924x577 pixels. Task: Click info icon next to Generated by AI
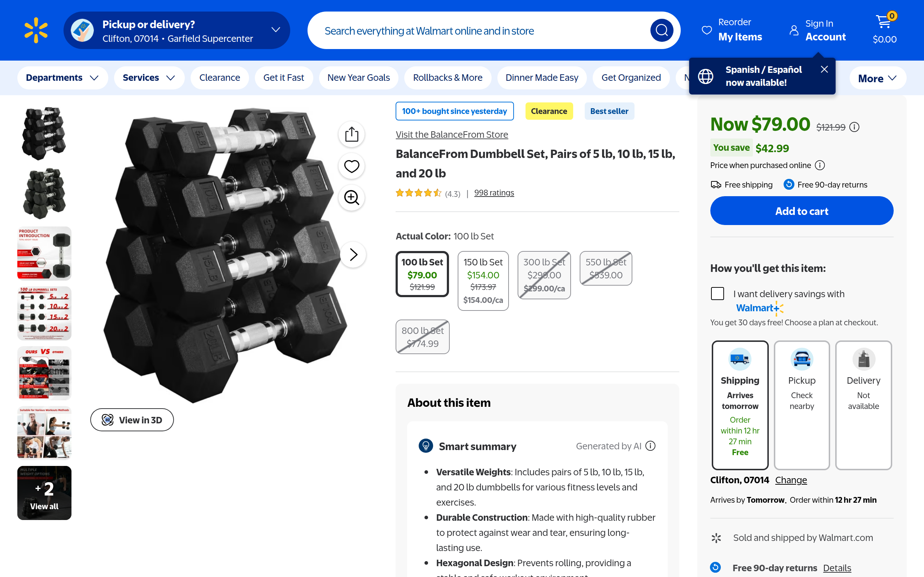pyautogui.click(x=651, y=446)
